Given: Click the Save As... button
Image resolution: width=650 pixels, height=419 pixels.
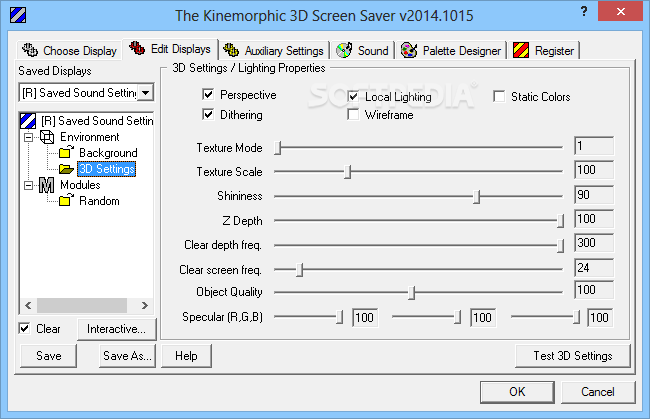Looking at the screenshot, I should pos(127,356).
